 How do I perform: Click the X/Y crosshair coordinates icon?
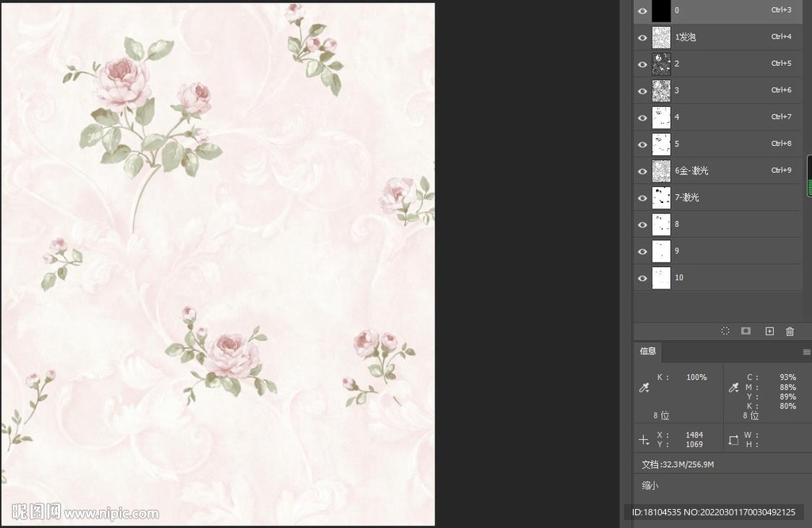click(x=644, y=439)
